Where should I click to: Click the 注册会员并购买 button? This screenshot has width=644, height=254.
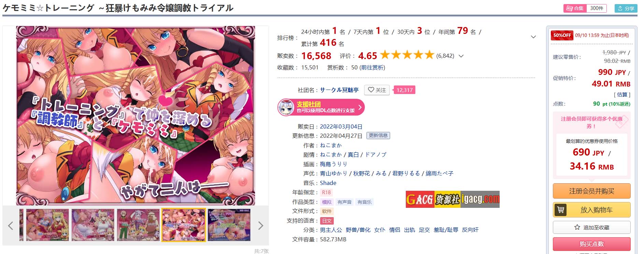coord(592,191)
